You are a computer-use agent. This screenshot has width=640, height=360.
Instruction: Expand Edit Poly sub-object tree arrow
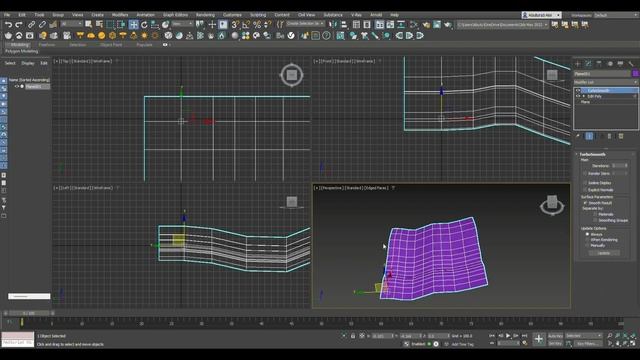pos(584,96)
